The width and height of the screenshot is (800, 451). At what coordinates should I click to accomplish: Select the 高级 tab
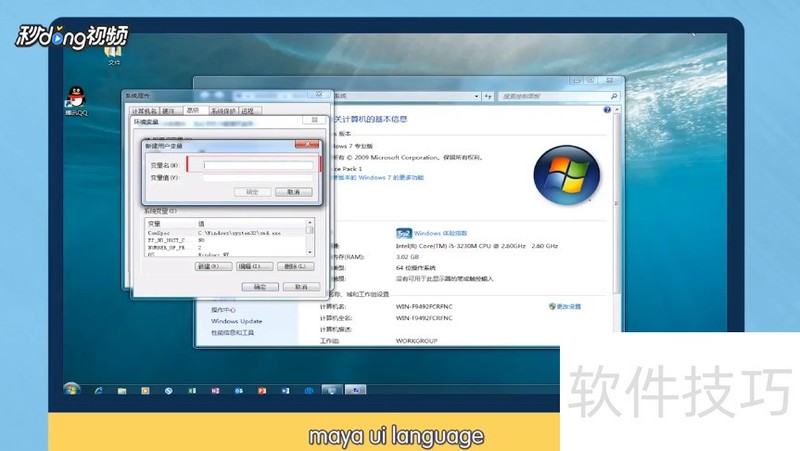pyautogui.click(x=193, y=110)
